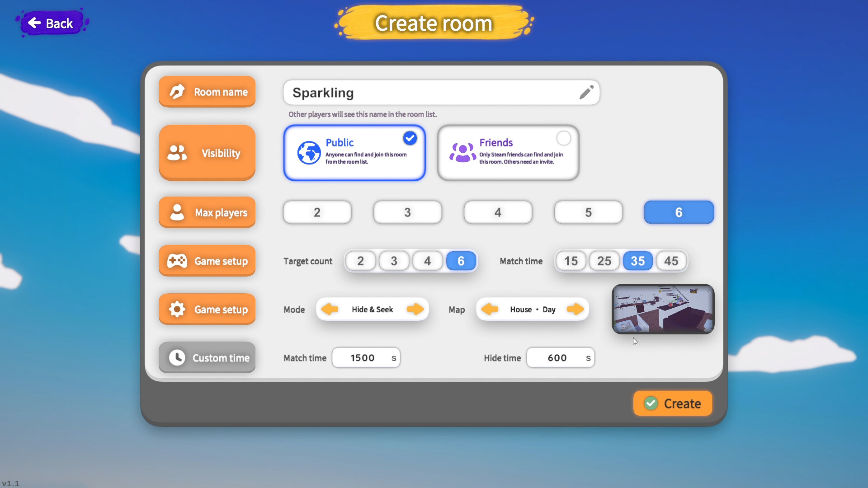The height and width of the screenshot is (488, 868).
Task: Switch Mode to previous with left arrow
Action: (x=330, y=309)
